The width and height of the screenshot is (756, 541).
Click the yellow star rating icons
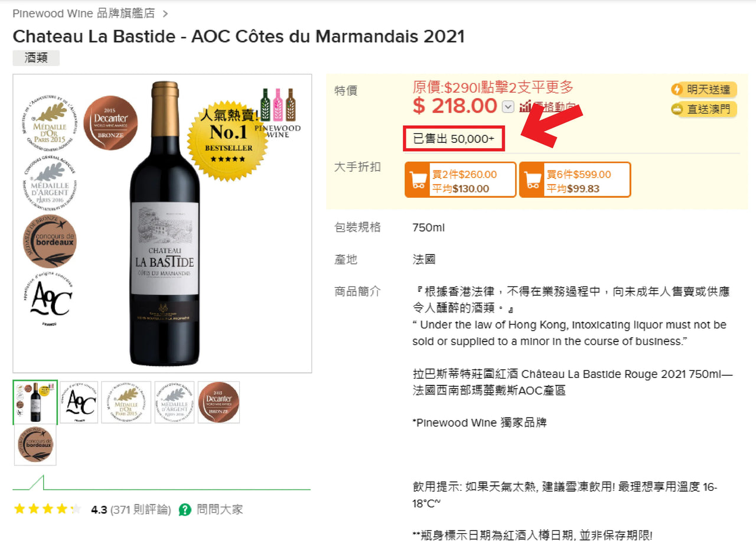coord(47,509)
